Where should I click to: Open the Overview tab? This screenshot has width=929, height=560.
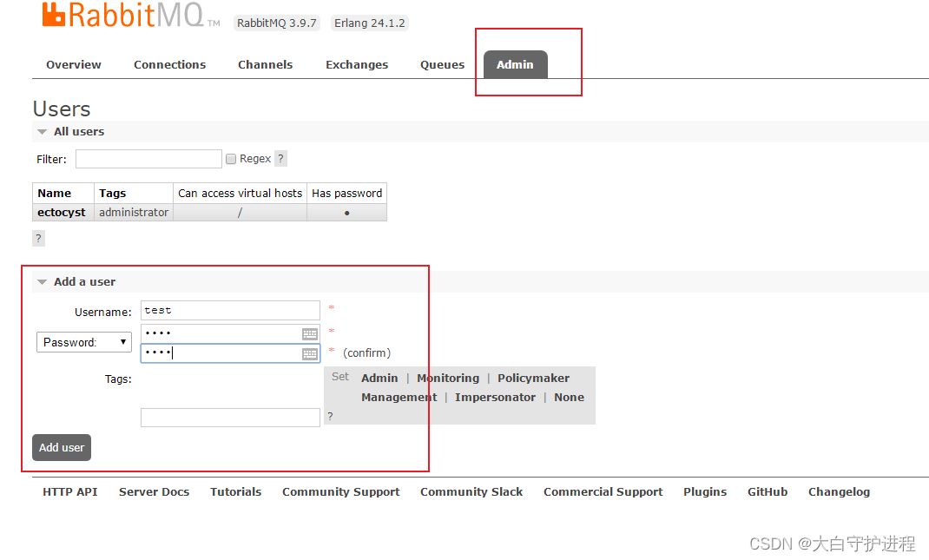(x=74, y=64)
